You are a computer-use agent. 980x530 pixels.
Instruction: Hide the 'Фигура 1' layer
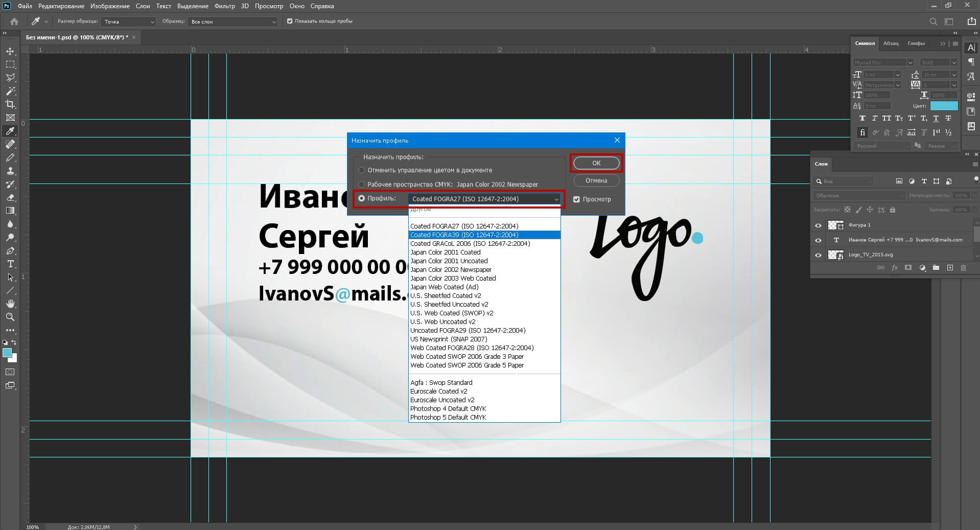coord(818,225)
